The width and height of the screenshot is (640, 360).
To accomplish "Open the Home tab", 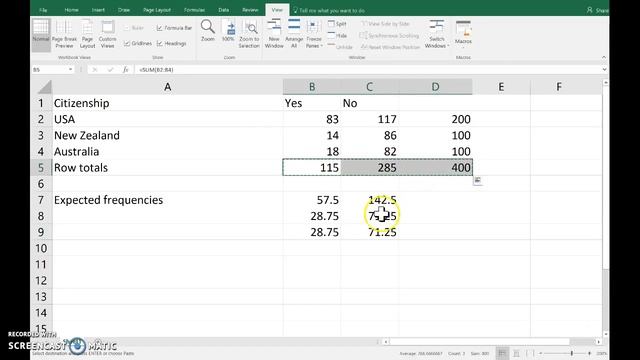I will [x=71, y=10].
